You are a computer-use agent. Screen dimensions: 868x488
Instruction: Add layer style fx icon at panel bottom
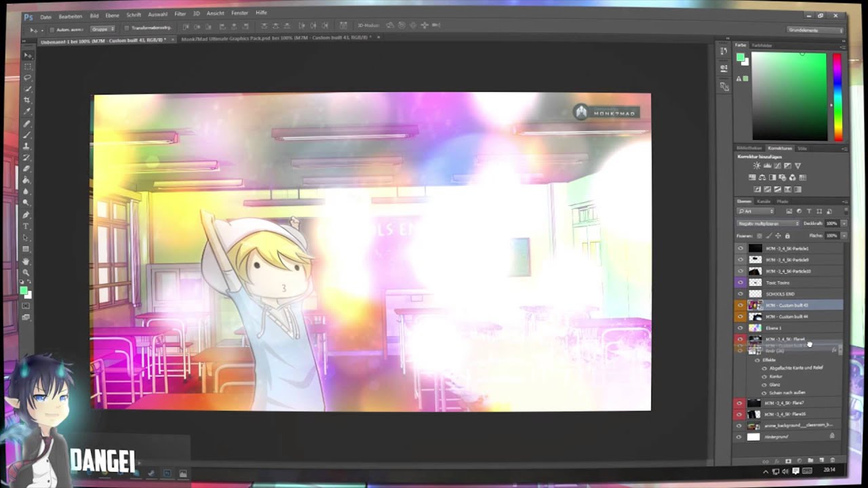click(777, 461)
